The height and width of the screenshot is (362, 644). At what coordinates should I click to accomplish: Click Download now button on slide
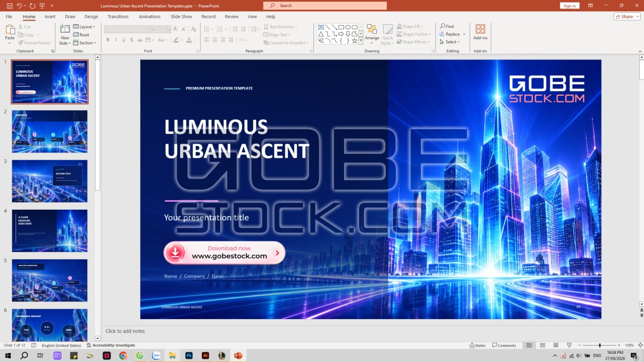coord(224,253)
